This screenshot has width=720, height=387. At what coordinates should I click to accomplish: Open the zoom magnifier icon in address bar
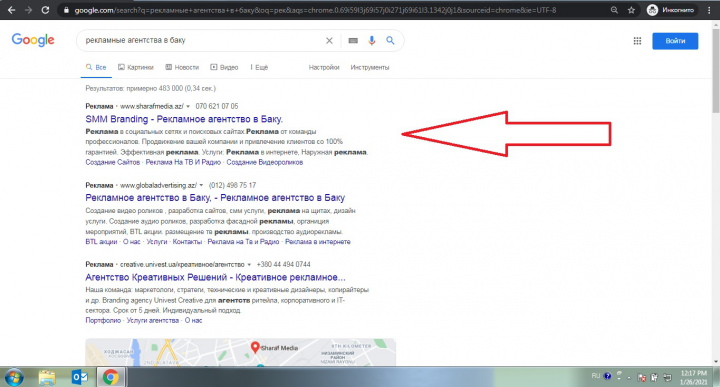(x=614, y=10)
